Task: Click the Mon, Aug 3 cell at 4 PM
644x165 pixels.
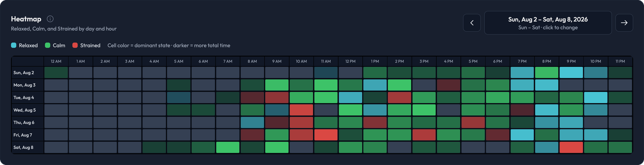Action: (x=449, y=85)
